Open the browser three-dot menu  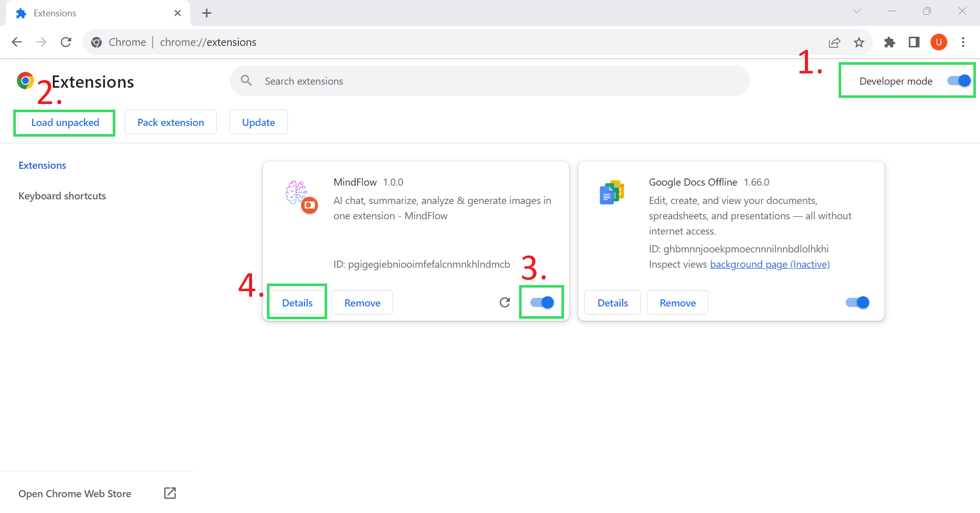(963, 42)
